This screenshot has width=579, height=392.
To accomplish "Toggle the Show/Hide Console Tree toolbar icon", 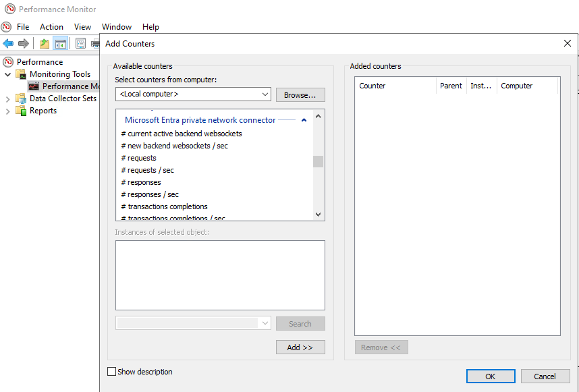I will click(60, 44).
